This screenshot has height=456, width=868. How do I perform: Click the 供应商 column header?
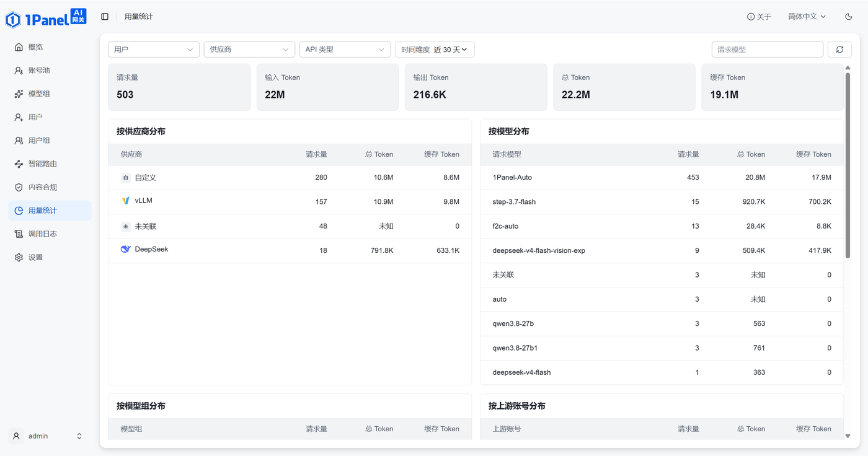(x=131, y=154)
